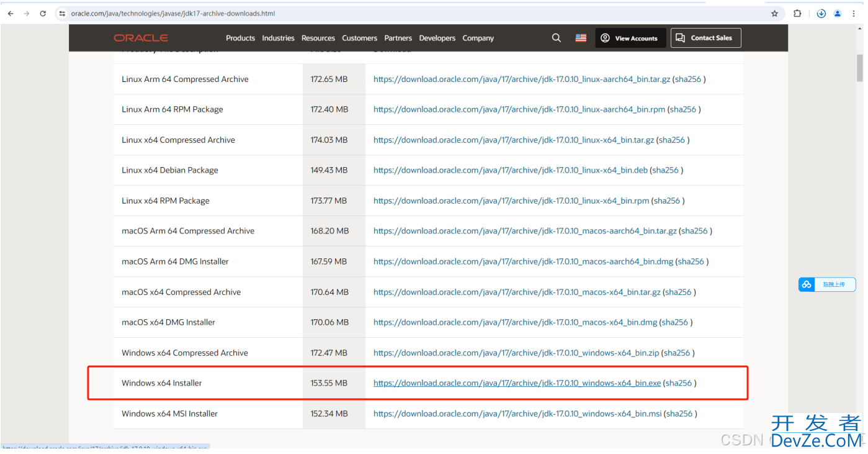This screenshot has width=868, height=454.
Task: Open the Partners menu
Action: coord(398,38)
